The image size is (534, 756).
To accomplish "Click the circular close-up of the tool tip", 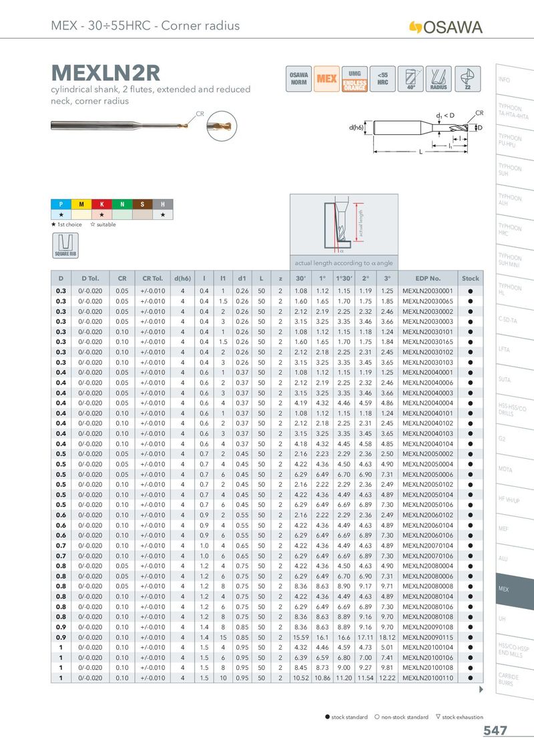I will tap(222, 126).
